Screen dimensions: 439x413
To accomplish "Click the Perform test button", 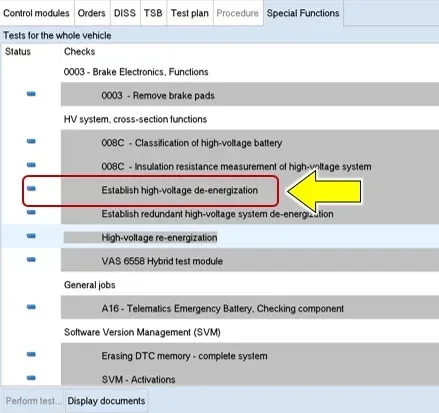I will click(34, 401).
